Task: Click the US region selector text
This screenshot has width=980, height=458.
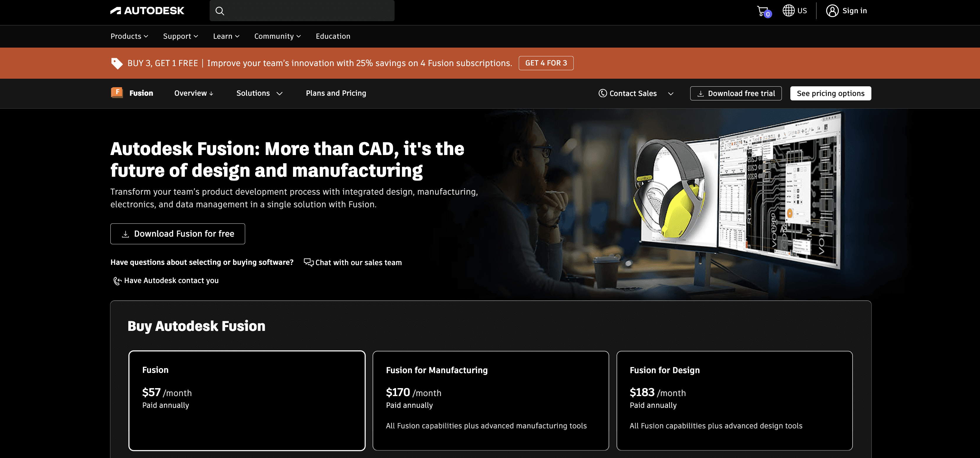Action: point(802,11)
